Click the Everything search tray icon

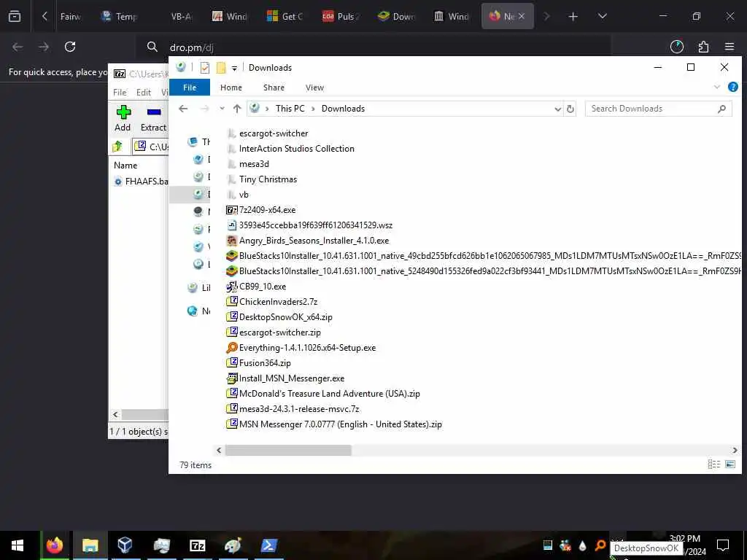coord(600,545)
